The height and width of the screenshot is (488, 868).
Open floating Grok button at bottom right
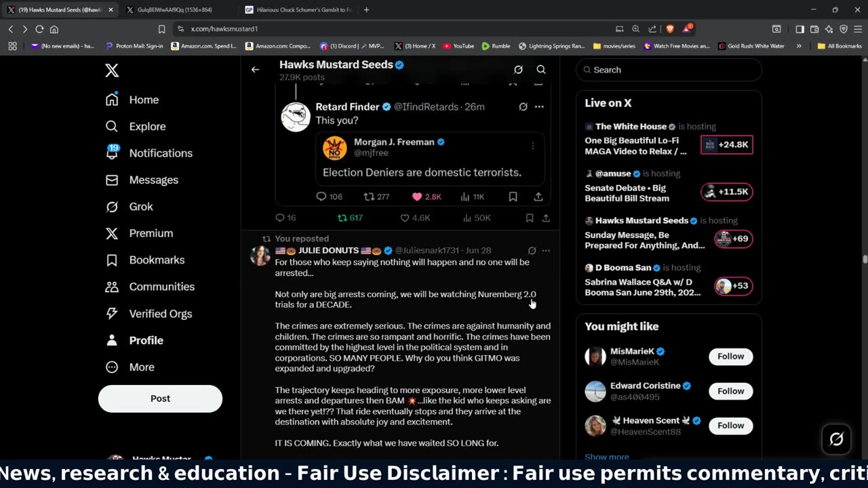[837, 439]
